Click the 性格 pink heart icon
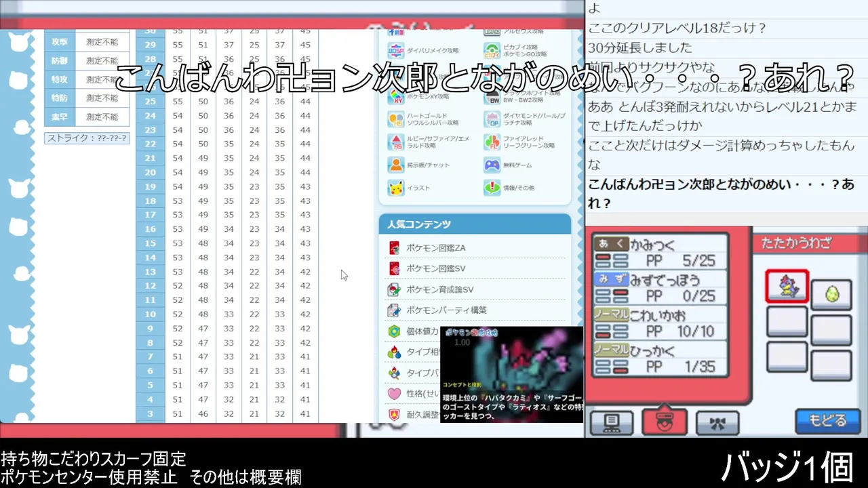Screen dimensions: 868x488 (x=394, y=394)
